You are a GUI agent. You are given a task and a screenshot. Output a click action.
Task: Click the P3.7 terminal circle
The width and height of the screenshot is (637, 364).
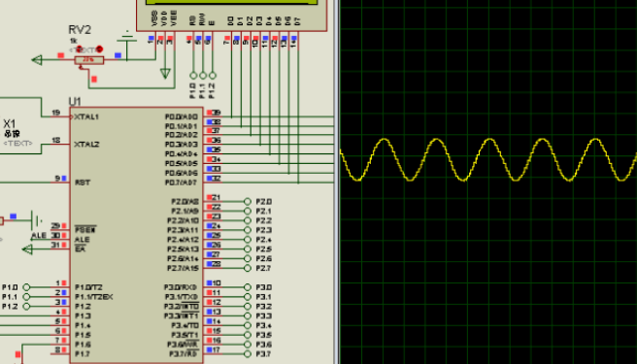pos(248,354)
